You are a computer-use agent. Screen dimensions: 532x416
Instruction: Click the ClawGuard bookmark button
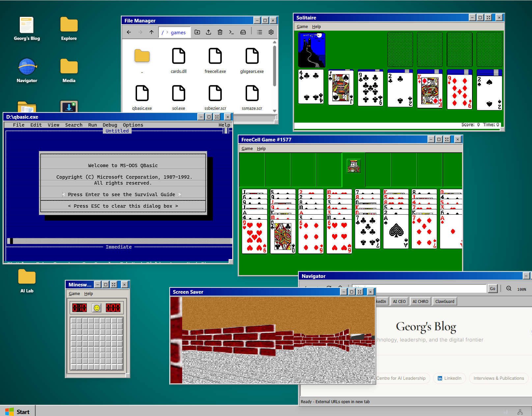click(x=445, y=301)
